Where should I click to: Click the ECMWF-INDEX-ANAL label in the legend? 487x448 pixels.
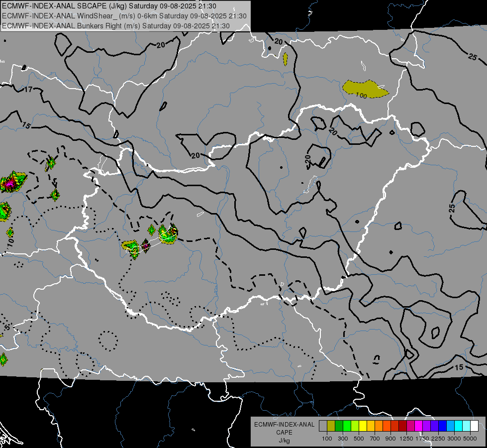(x=284, y=425)
